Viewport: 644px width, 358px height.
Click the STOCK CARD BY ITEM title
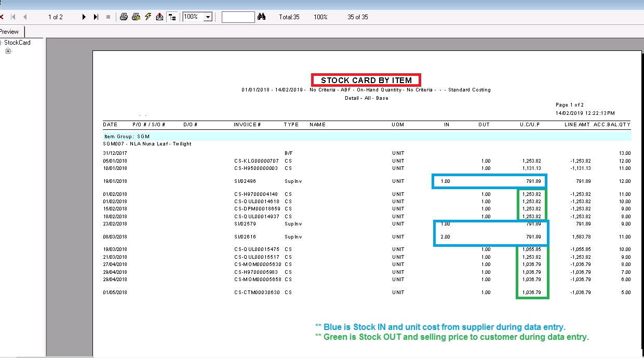366,80
